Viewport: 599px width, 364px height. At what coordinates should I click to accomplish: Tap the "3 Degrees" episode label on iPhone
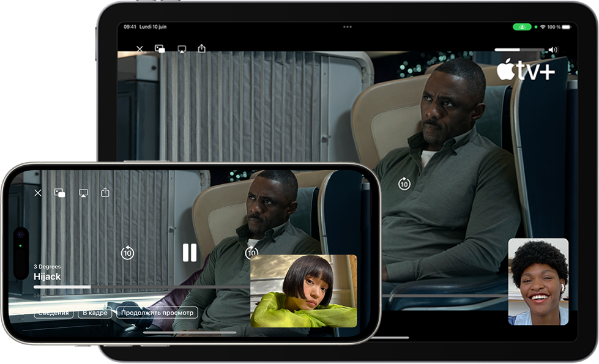click(47, 267)
